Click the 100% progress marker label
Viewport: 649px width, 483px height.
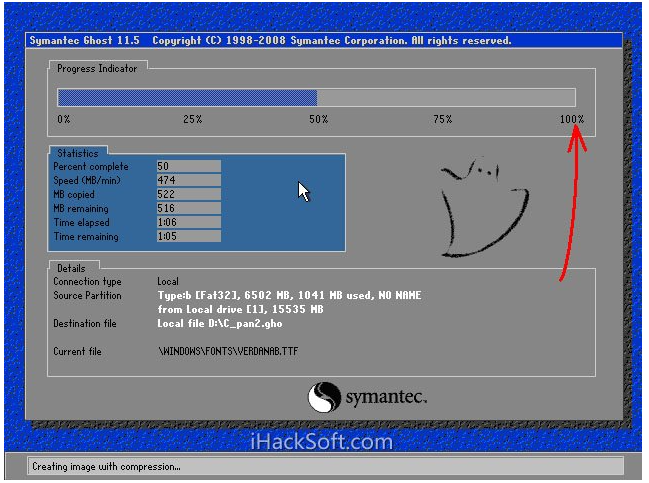[572, 120]
